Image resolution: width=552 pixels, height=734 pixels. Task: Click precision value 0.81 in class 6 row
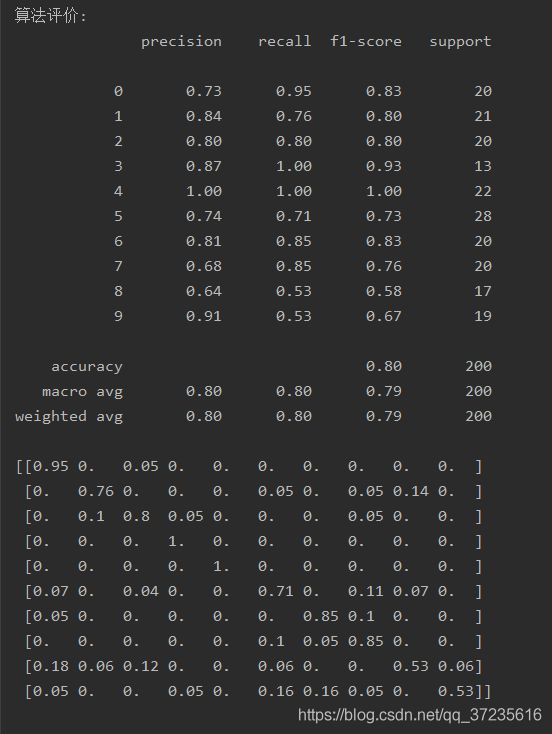point(204,241)
